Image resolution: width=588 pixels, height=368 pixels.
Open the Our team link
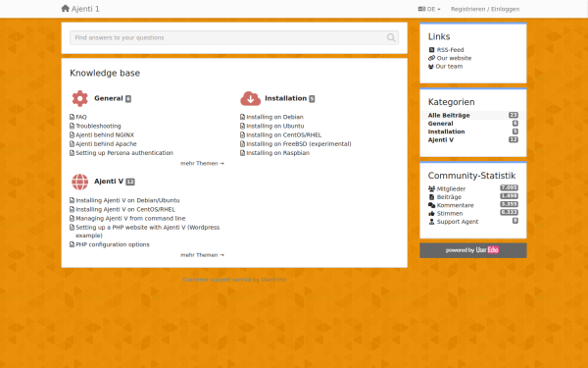coord(449,66)
